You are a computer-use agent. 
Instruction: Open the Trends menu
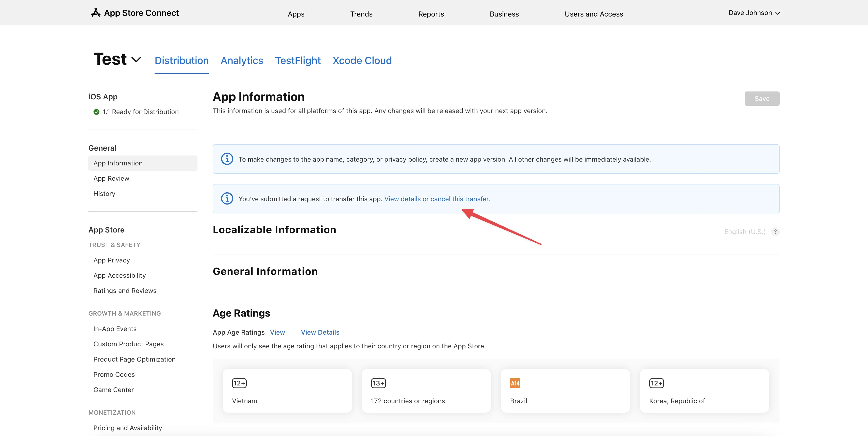point(361,14)
